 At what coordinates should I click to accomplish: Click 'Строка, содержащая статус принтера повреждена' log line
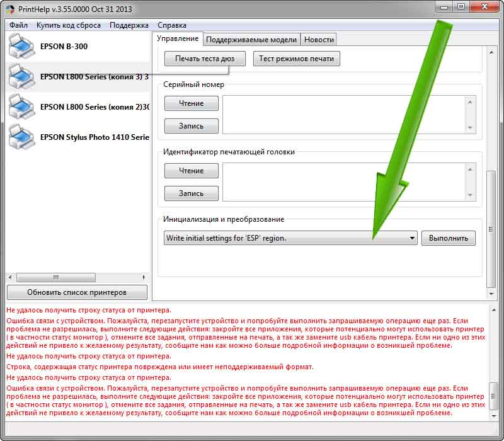[x=160, y=367]
